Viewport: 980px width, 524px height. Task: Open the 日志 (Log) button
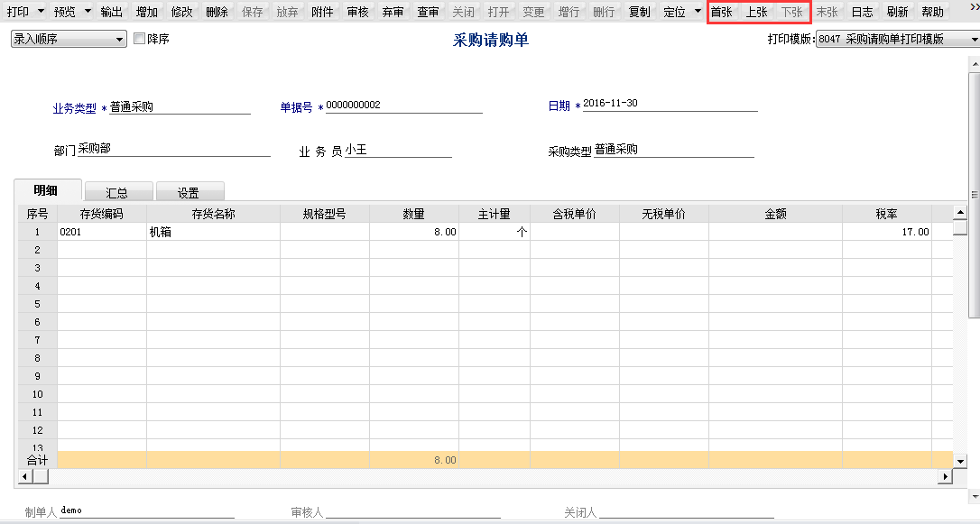pyautogui.click(x=862, y=12)
